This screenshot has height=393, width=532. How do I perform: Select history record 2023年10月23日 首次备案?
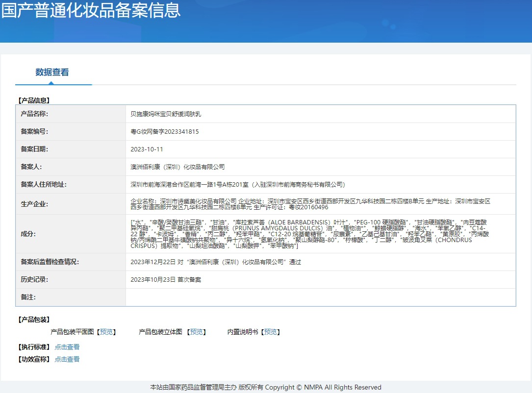pos(166,280)
